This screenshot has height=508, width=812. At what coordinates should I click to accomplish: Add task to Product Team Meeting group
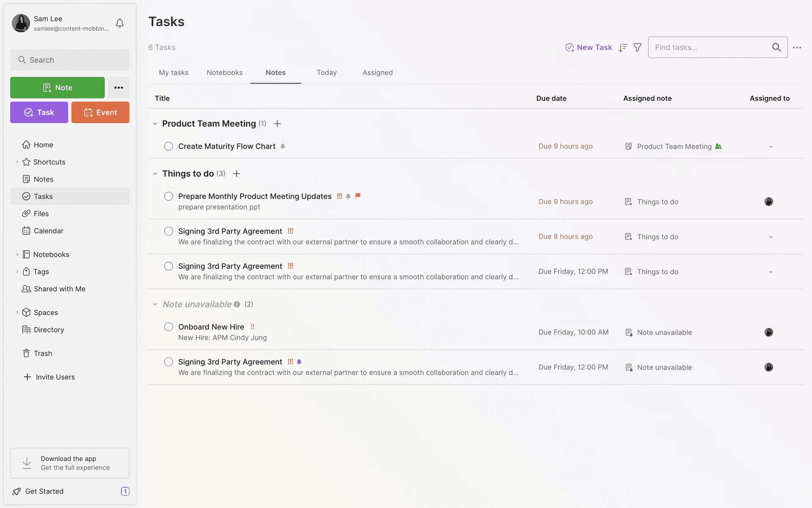click(x=277, y=124)
